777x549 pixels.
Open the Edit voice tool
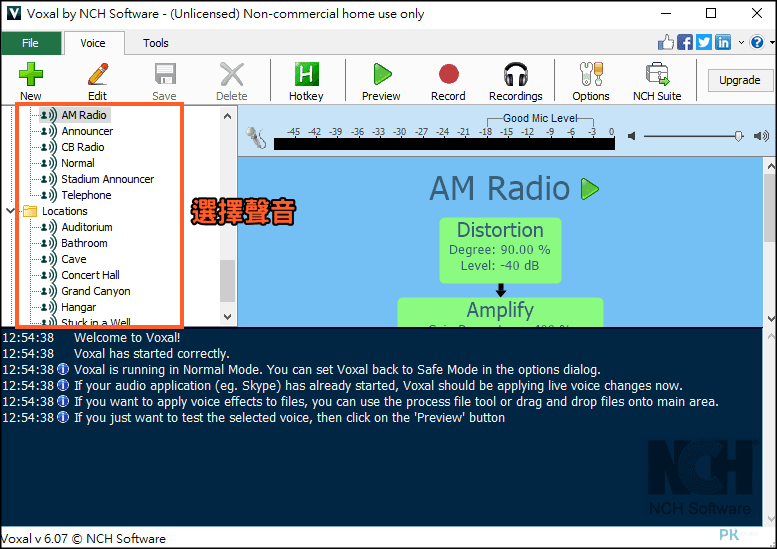click(98, 81)
